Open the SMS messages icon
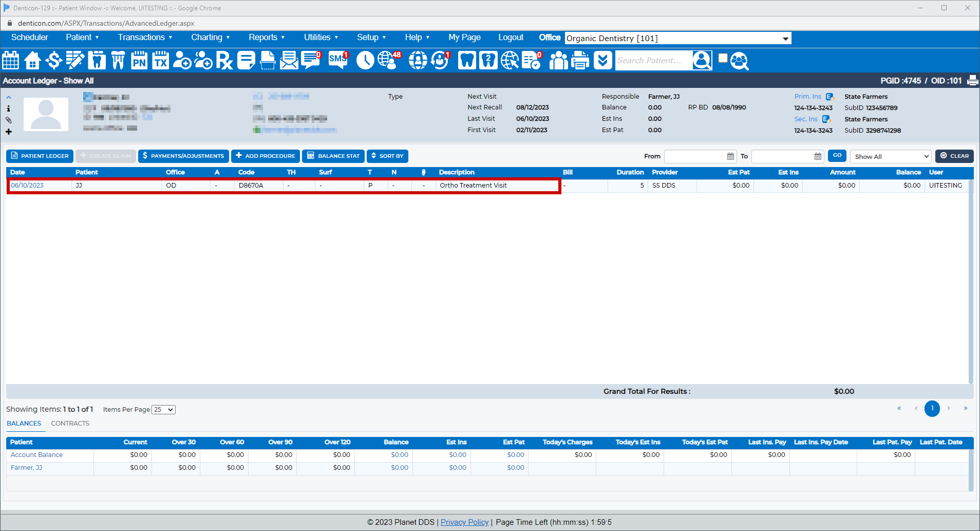The width and height of the screenshot is (980, 531). (x=338, y=60)
